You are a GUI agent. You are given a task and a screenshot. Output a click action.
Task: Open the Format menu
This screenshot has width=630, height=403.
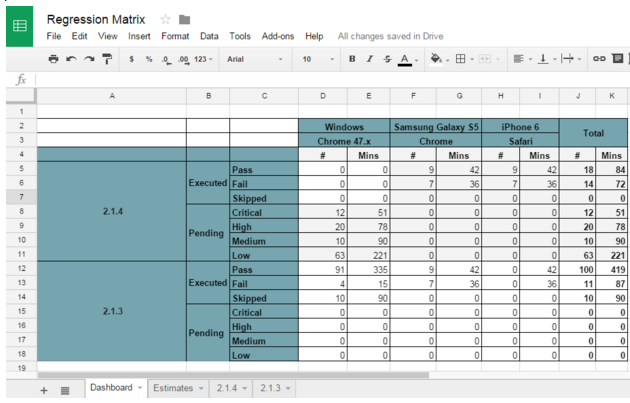175,36
